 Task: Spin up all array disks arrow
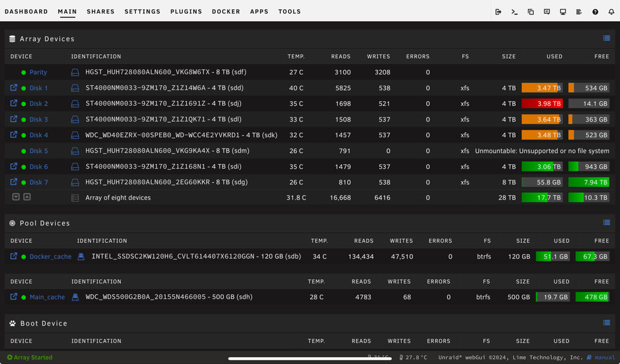(27, 197)
